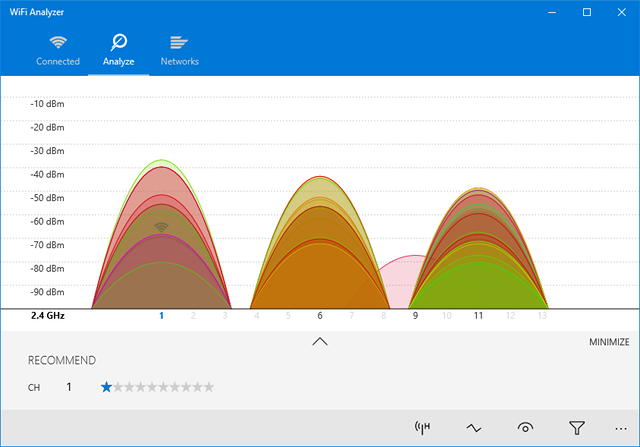This screenshot has width=640, height=447.
Task: Open the network filter funnel icon
Action: tap(577, 428)
